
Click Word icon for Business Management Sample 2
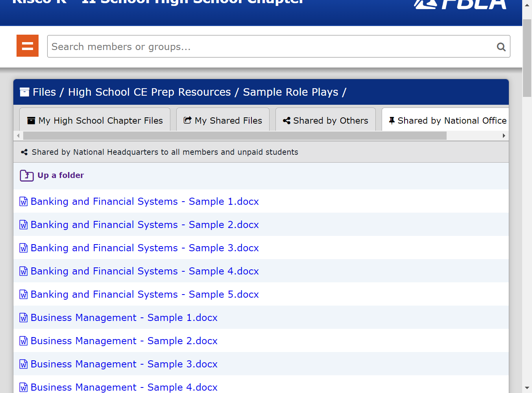pyautogui.click(x=24, y=341)
